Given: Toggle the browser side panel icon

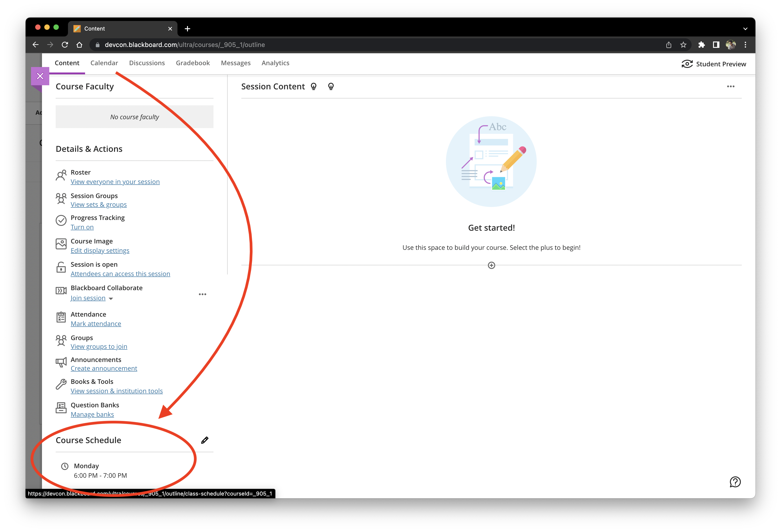Looking at the screenshot, I should pos(716,45).
